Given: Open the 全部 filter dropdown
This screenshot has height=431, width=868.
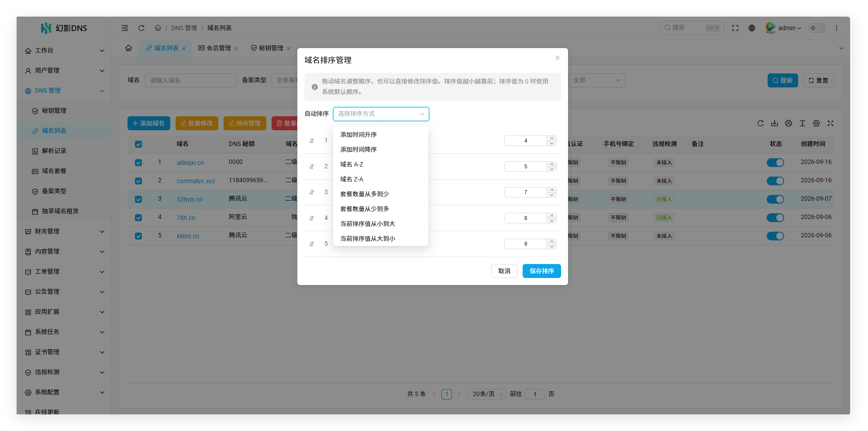Looking at the screenshot, I should click(x=596, y=80).
